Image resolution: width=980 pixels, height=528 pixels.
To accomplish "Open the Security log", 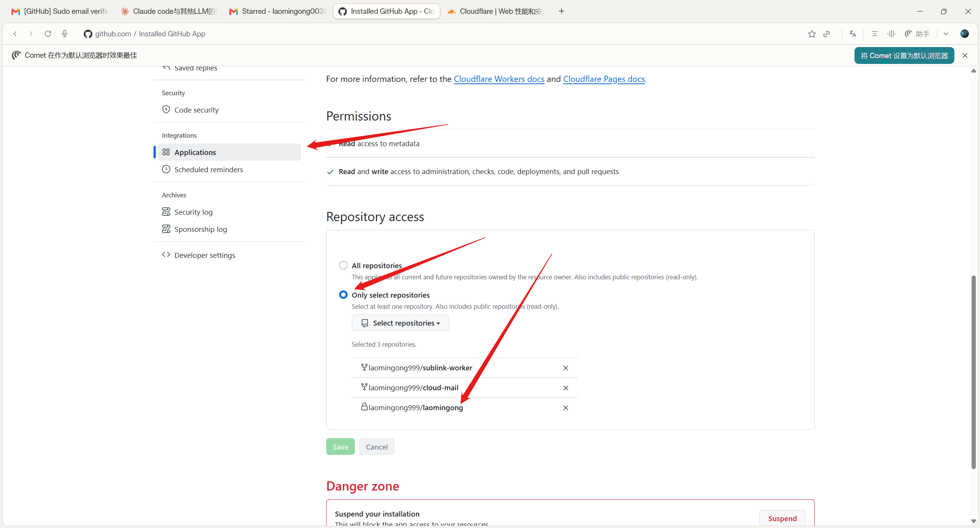I will coord(229,212).
